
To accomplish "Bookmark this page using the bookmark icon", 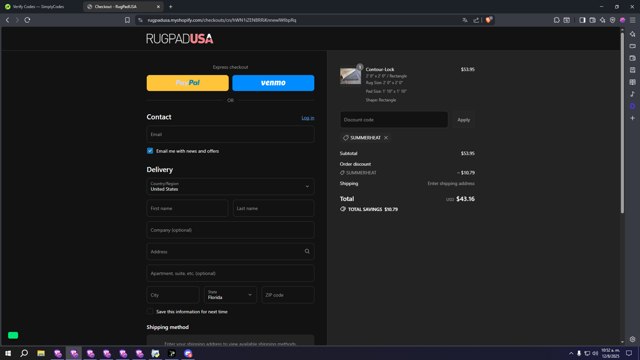I will pyautogui.click(x=127, y=20).
